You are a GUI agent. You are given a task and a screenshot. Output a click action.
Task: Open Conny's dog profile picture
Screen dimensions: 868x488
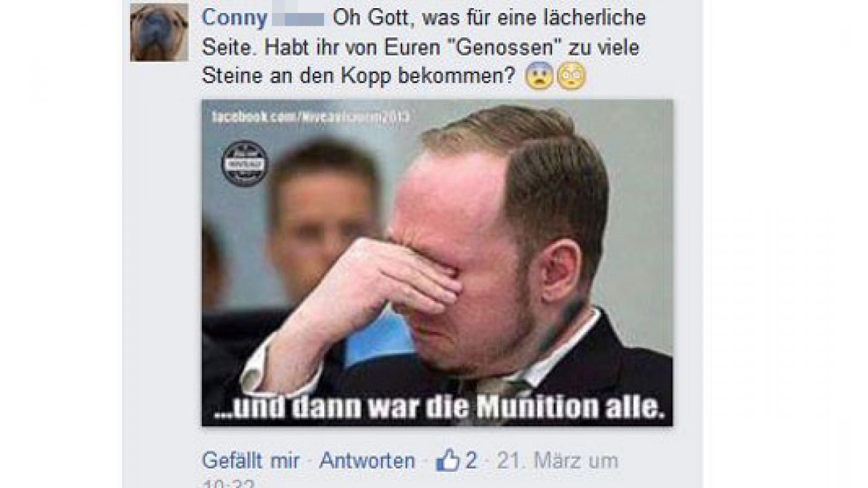click(x=159, y=33)
